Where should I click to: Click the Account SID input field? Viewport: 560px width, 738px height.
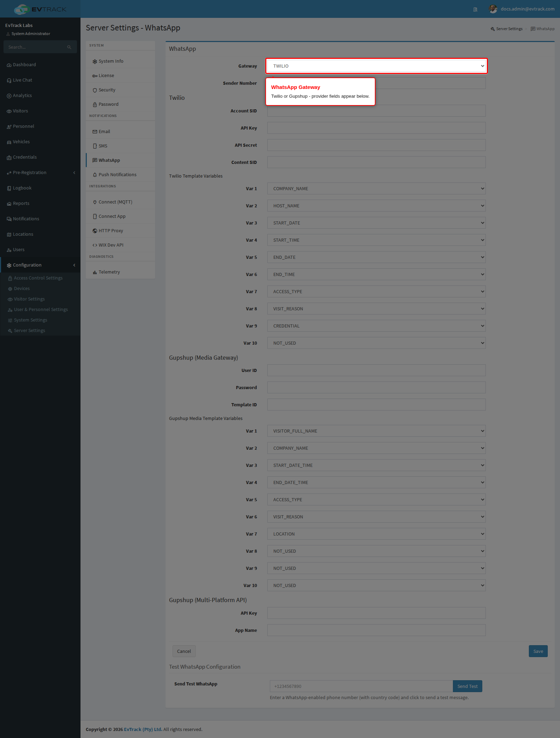pyautogui.click(x=377, y=111)
